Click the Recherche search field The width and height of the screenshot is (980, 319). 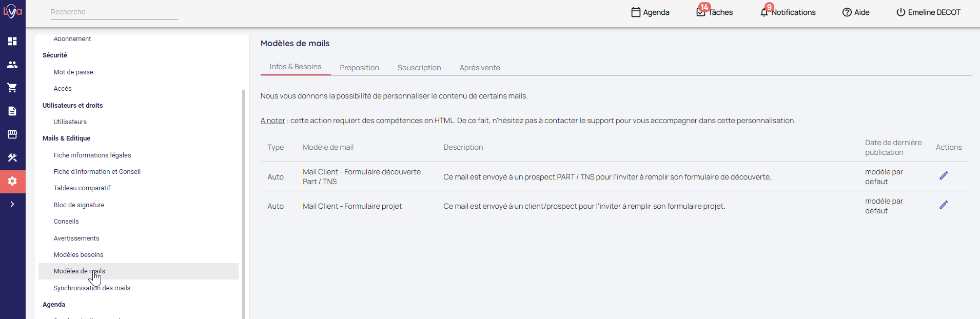click(x=114, y=12)
